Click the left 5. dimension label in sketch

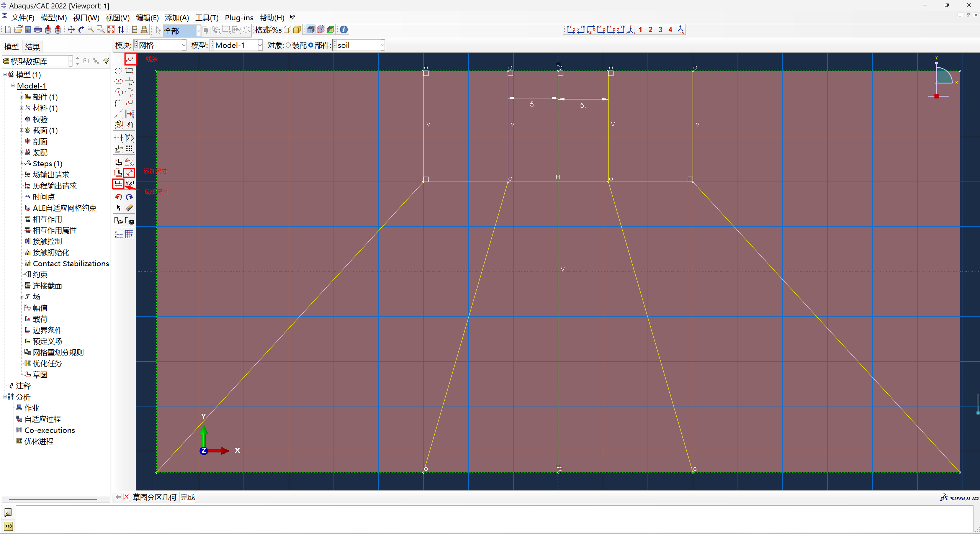click(533, 104)
